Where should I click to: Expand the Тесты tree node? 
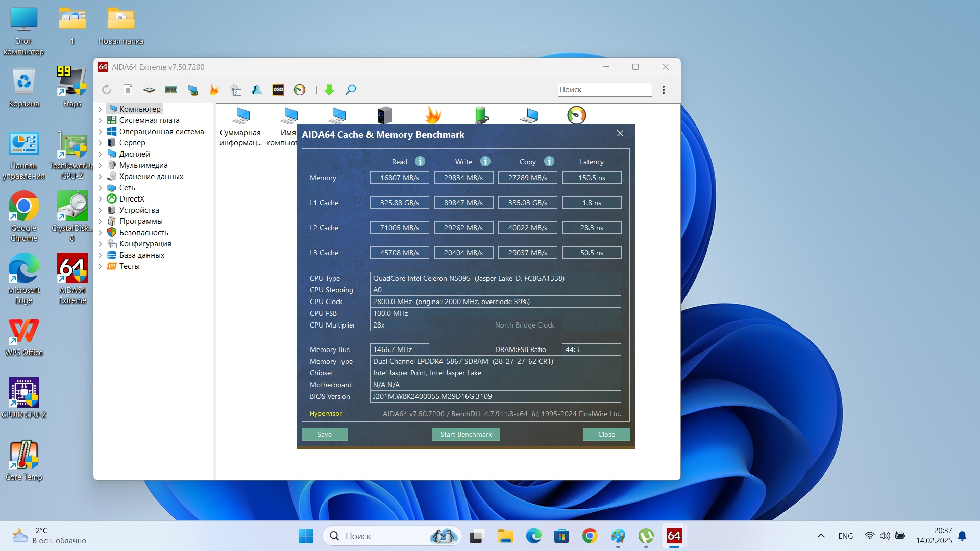[101, 266]
